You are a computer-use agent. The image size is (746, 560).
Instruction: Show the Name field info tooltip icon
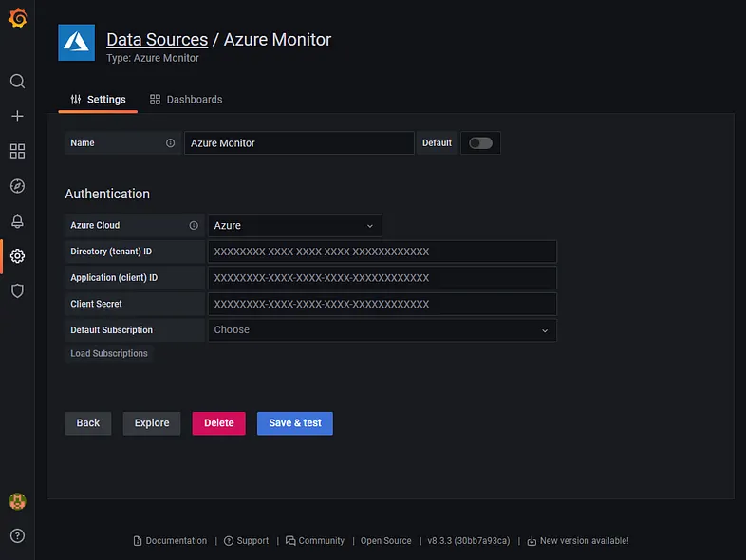pos(170,142)
